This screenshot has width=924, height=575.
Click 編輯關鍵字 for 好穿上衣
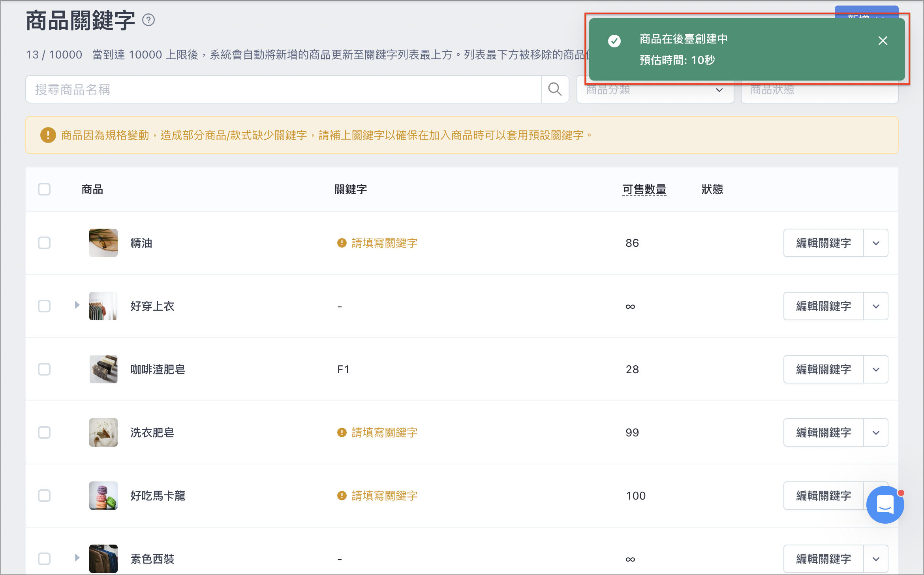click(x=823, y=306)
